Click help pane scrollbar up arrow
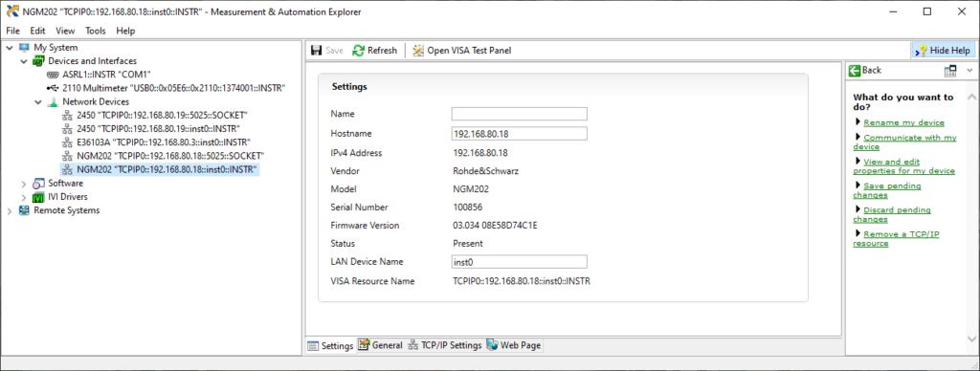 [x=972, y=97]
